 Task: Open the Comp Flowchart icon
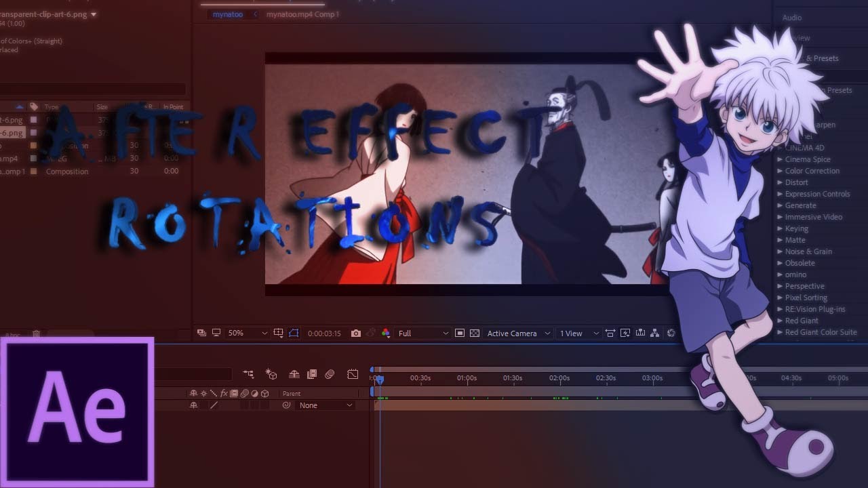654,333
